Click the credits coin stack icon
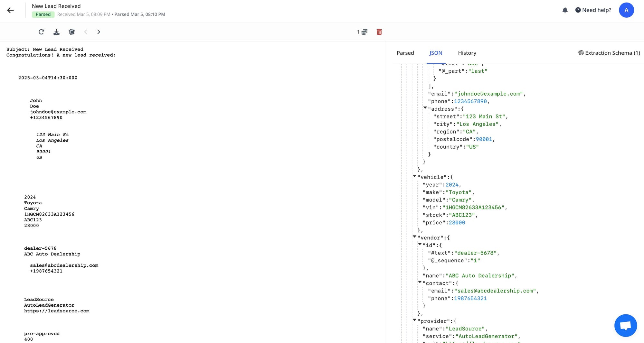The image size is (644, 343). pyautogui.click(x=364, y=32)
